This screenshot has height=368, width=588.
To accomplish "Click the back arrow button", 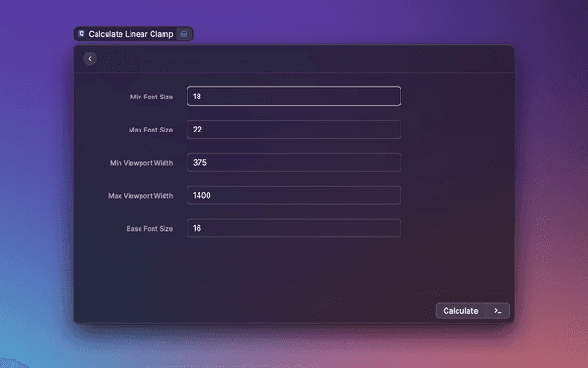I will (90, 59).
